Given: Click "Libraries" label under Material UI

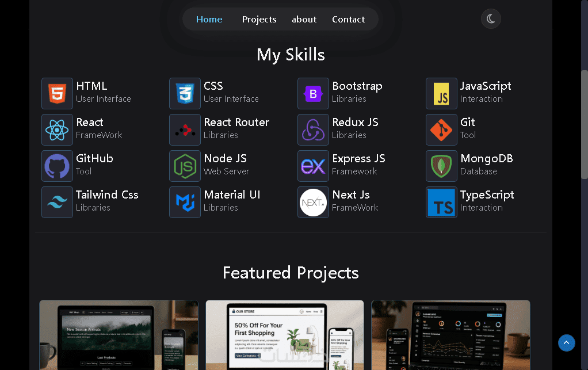Looking at the screenshot, I should [221, 208].
